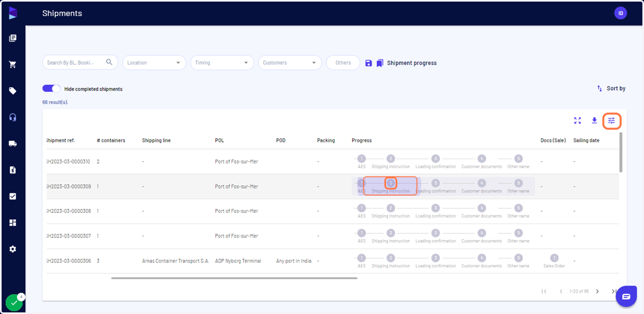Open shipment SH2023-03-0000307
This screenshot has height=314, width=644.
69,236
